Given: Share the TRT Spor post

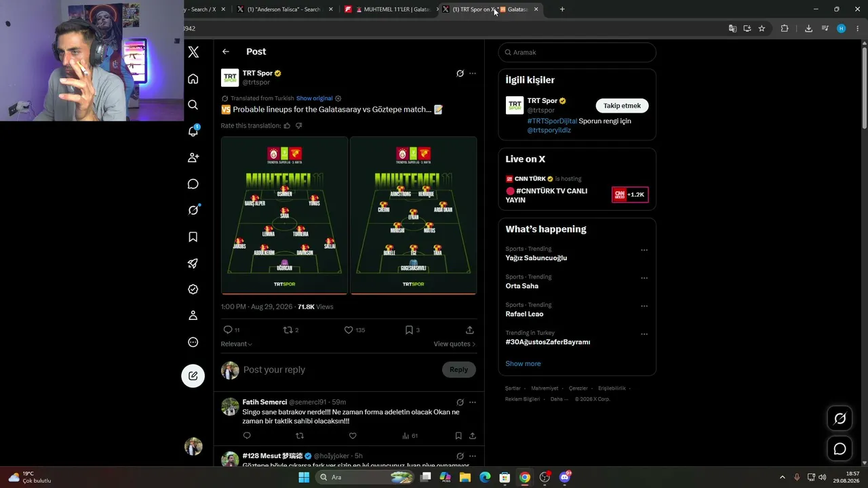Looking at the screenshot, I should coord(470,330).
